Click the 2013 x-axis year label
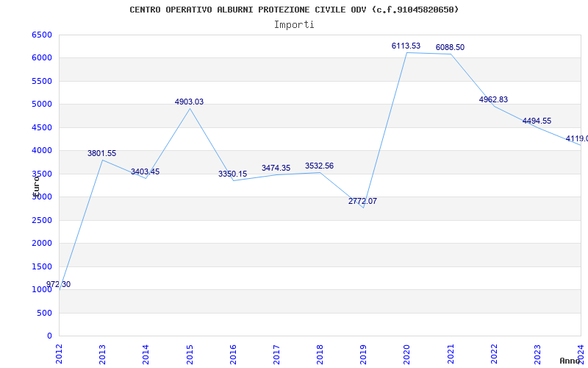 click(102, 354)
